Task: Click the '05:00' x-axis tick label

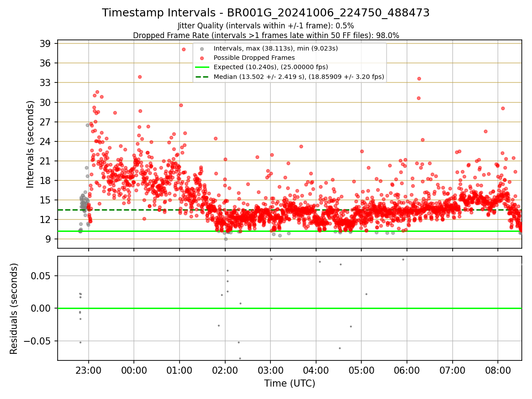Action: (361, 370)
